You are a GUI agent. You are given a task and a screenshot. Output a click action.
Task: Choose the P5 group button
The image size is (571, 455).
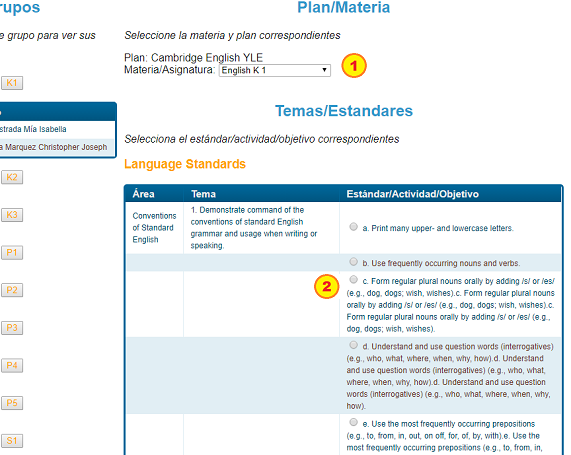click(12, 403)
